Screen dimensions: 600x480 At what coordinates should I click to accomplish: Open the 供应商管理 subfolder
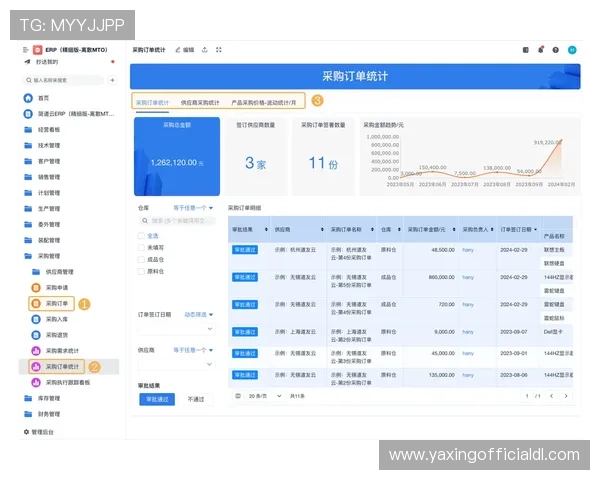53,272
